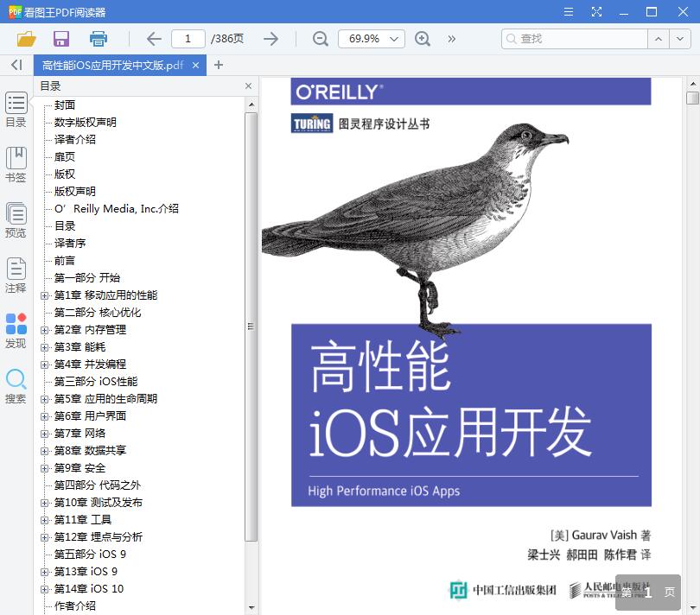Close the 高性能iOS应用开发中文版.pdf tab
The image size is (700, 615).
pos(195,65)
